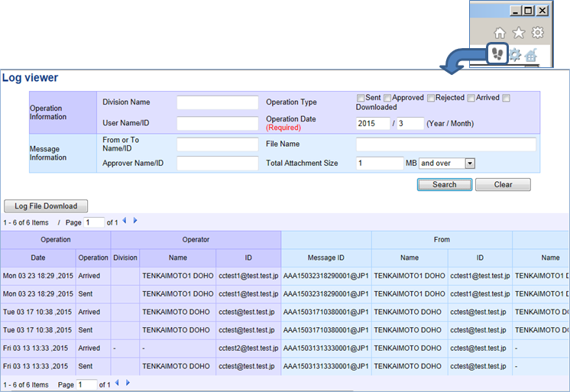Toggle the Arrived operation type checkbox

click(471, 98)
